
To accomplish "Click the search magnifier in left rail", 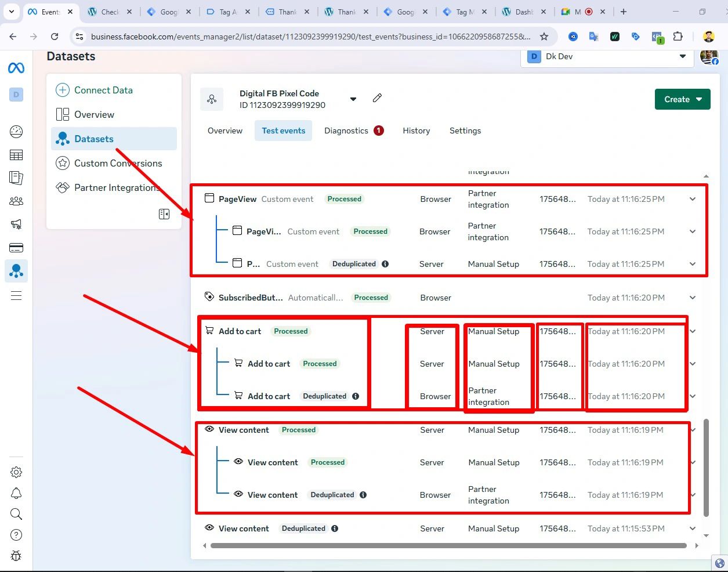I will [x=16, y=514].
